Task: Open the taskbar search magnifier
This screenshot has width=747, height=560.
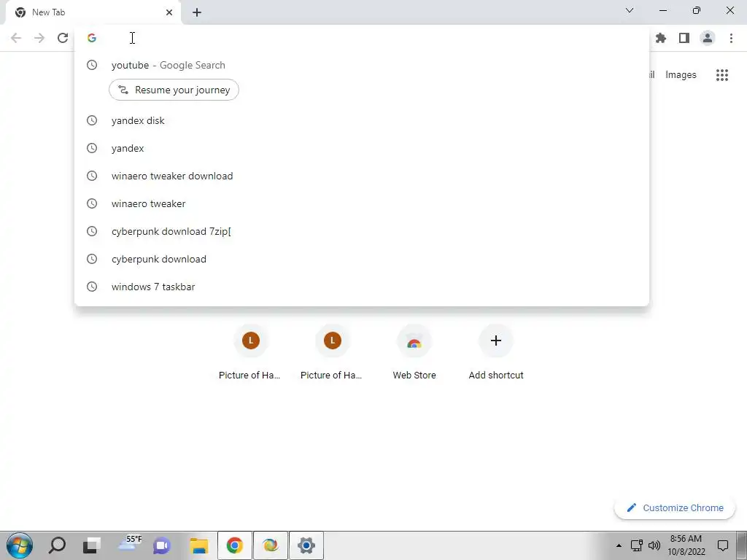Action: 57,545
